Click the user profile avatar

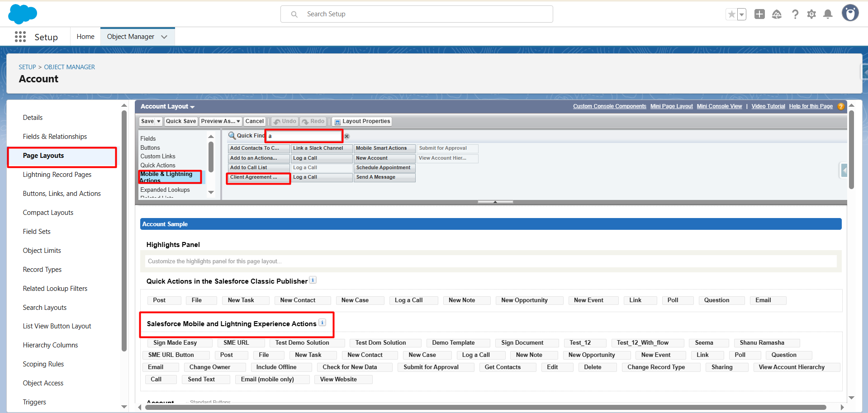[850, 13]
